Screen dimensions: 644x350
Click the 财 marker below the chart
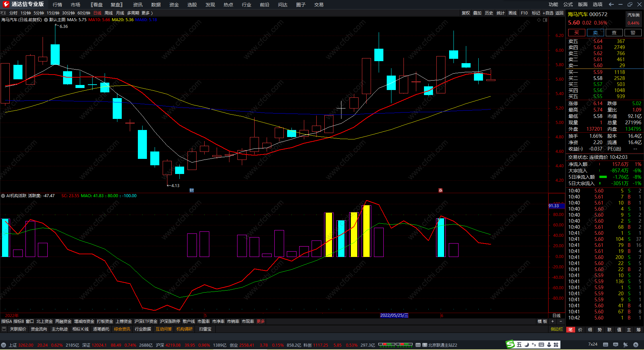pyautogui.click(x=192, y=190)
